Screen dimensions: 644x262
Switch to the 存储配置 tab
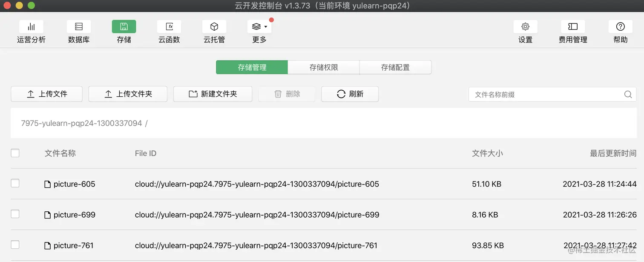[x=395, y=67]
